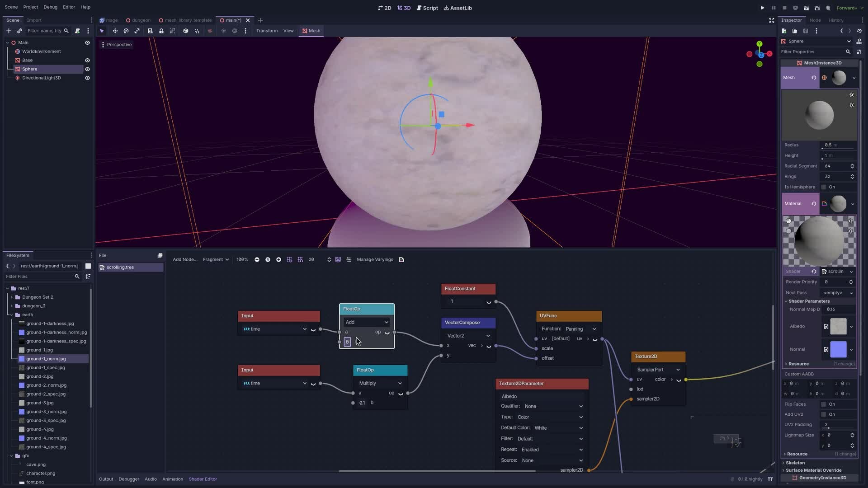Screen dimensions: 868x488
Task: Open the Debug menu
Action: [x=50, y=7]
